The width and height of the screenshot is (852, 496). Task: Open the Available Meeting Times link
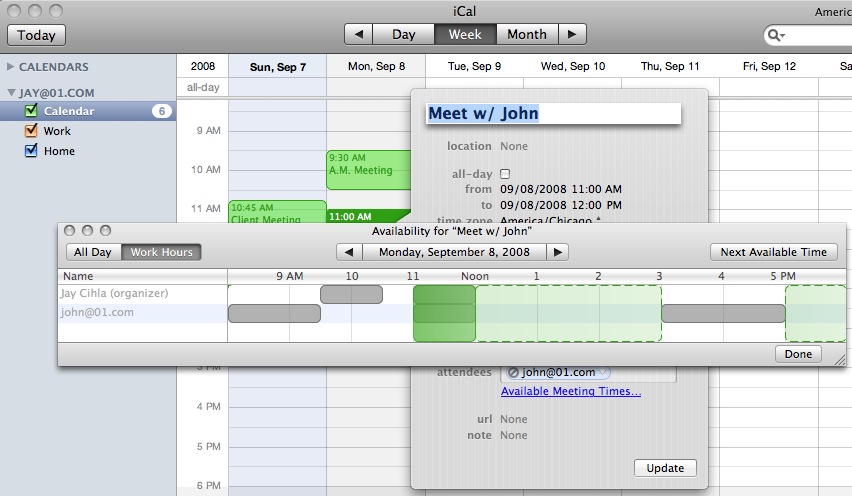571,391
